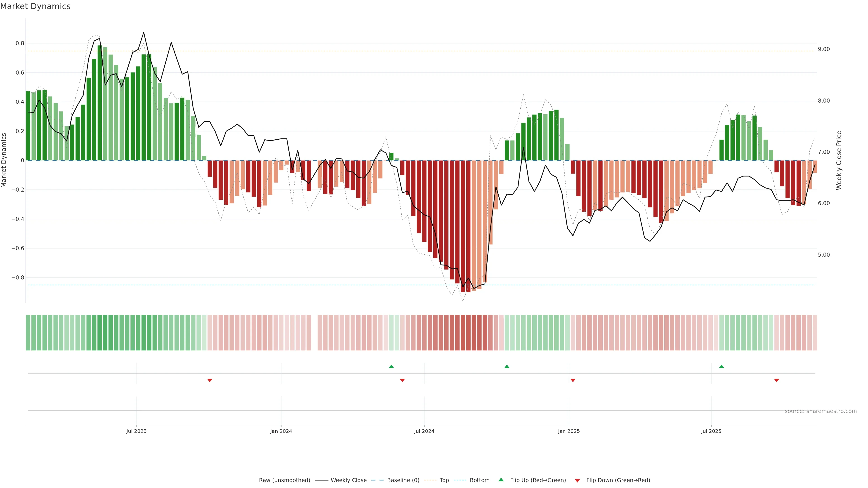Toggle the Baseline (0) legend entry
The height and width of the screenshot is (488, 868).
[403, 480]
